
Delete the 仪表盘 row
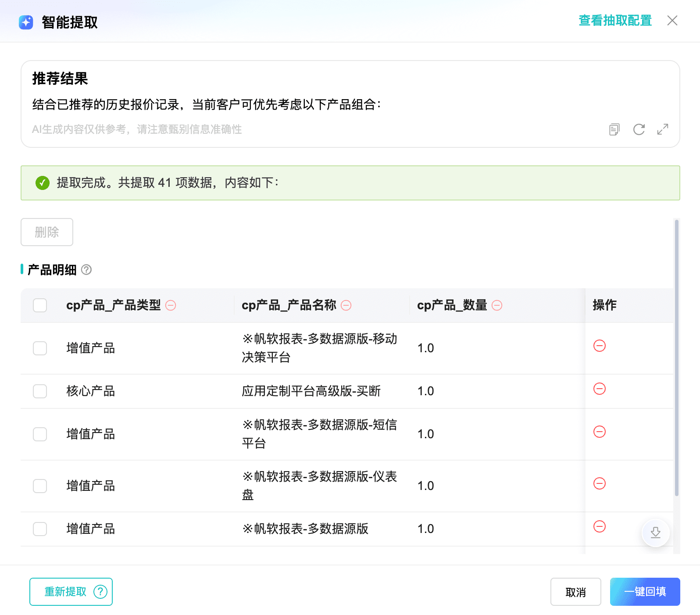click(600, 483)
